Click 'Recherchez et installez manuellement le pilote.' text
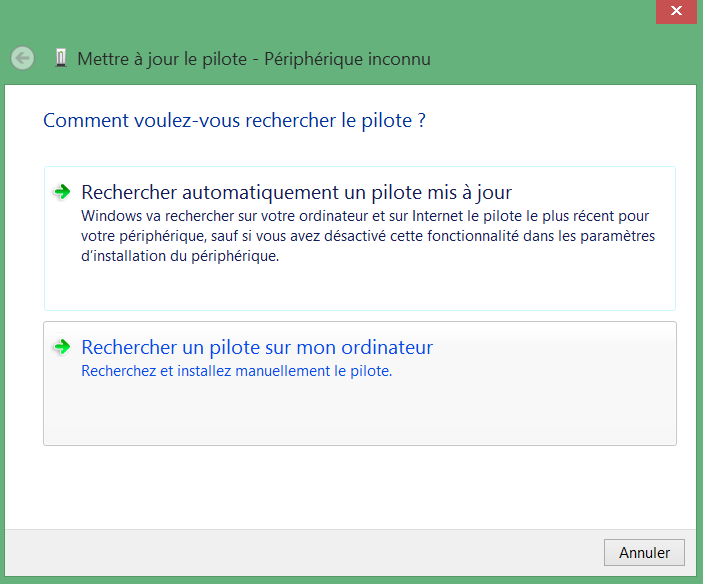This screenshot has width=703, height=584. pos(237,371)
